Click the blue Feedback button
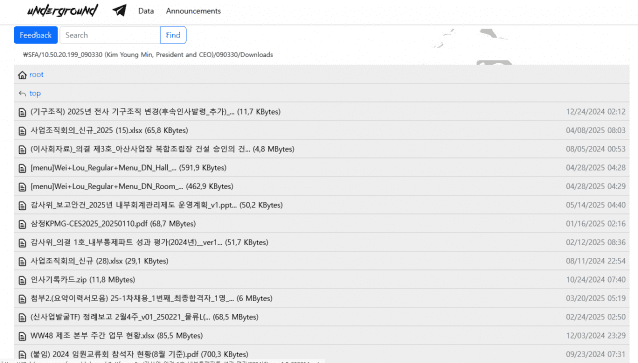Image resolution: width=638 pixels, height=363 pixels. [x=36, y=35]
